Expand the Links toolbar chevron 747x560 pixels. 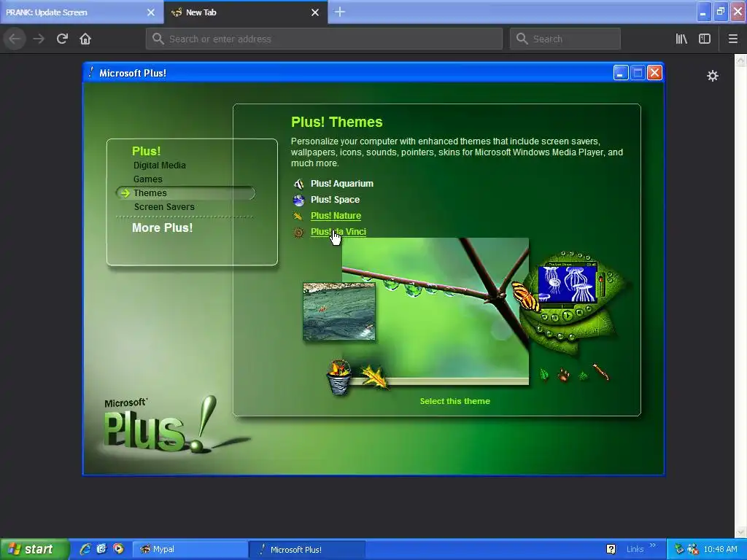(x=653, y=545)
